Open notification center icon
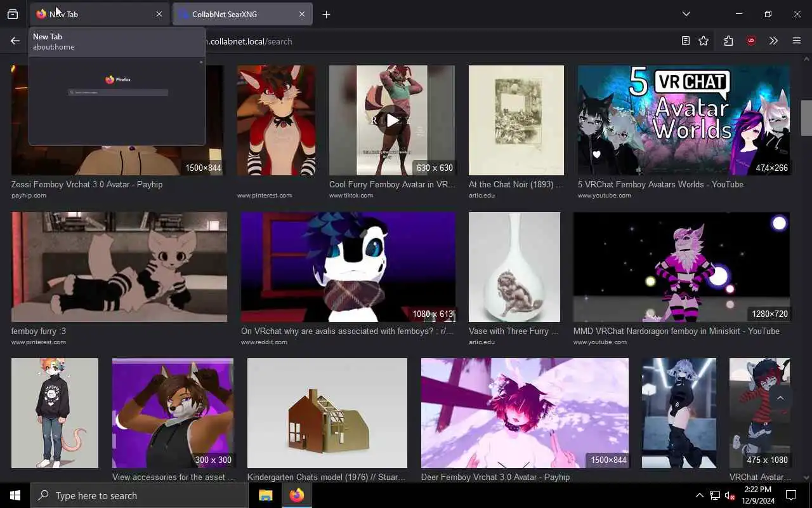812x508 pixels. [791, 495]
